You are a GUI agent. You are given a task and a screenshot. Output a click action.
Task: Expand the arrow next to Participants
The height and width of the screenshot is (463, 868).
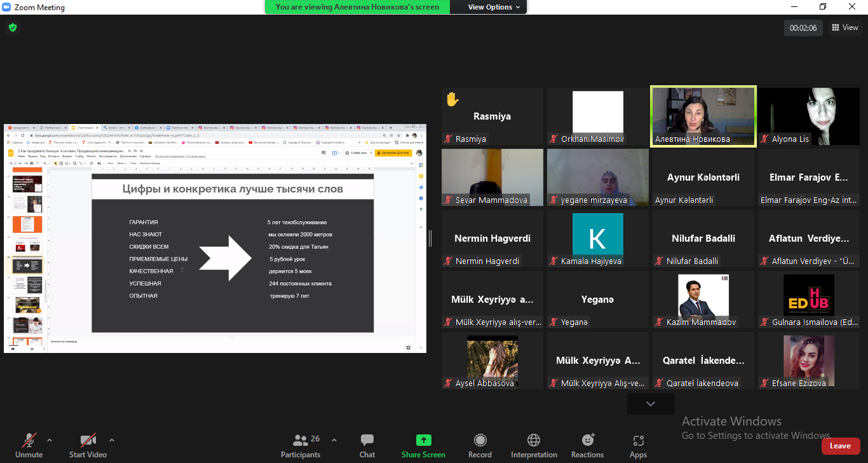[334, 440]
